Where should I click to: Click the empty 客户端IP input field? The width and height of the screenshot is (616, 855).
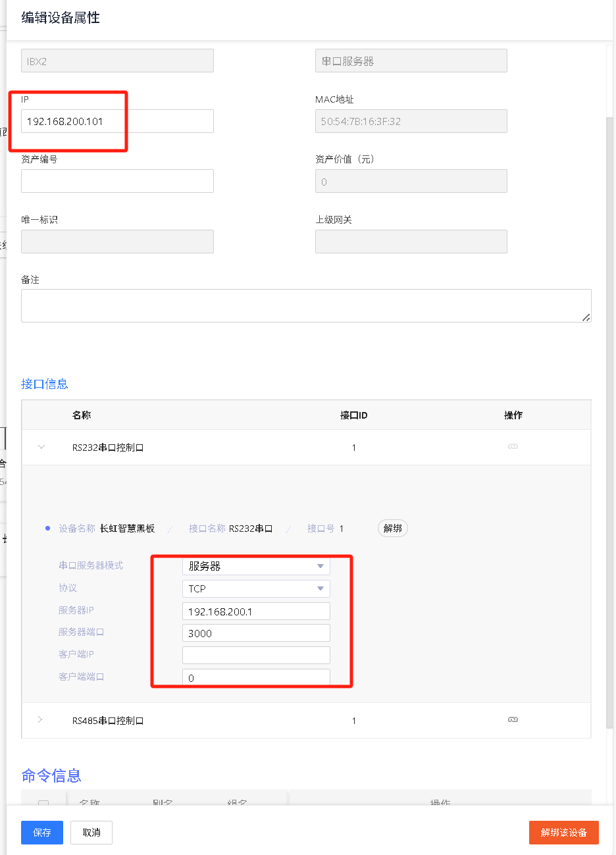(x=255, y=656)
